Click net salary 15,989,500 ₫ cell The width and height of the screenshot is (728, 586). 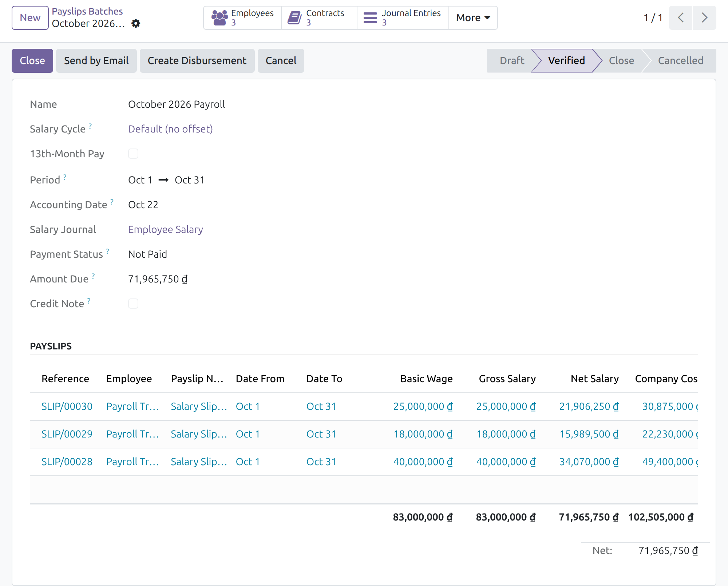point(589,434)
